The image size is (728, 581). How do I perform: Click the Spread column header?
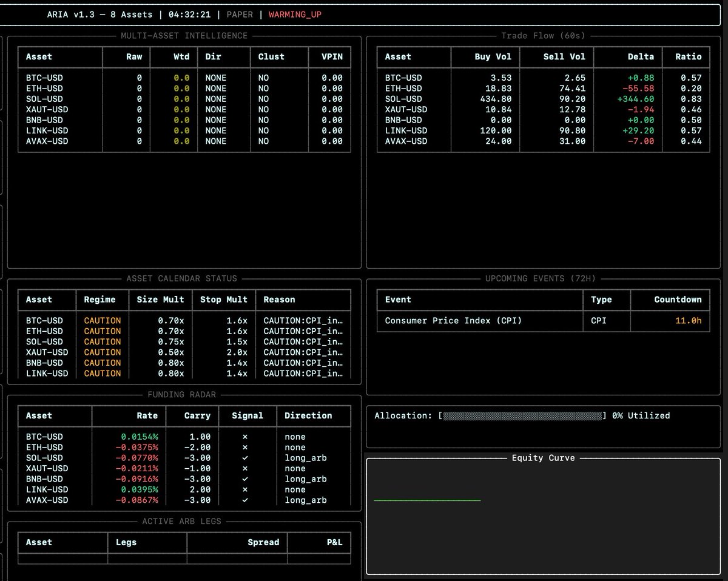click(263, 542)
